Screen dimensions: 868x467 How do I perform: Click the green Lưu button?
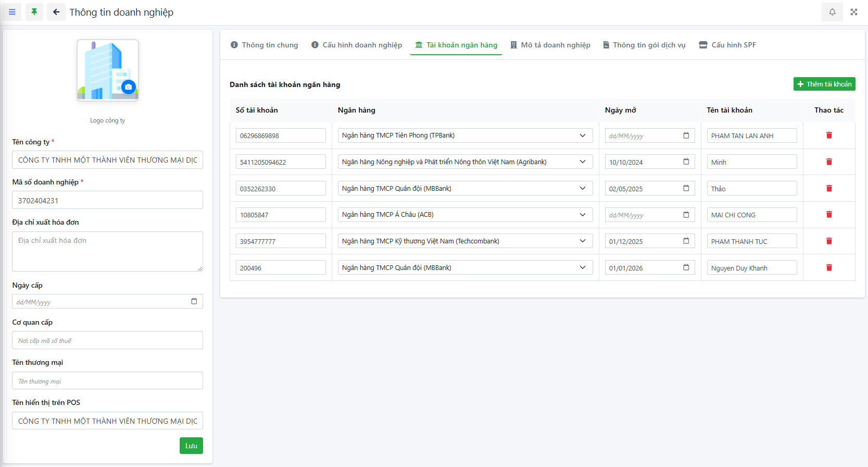point(191,446)
